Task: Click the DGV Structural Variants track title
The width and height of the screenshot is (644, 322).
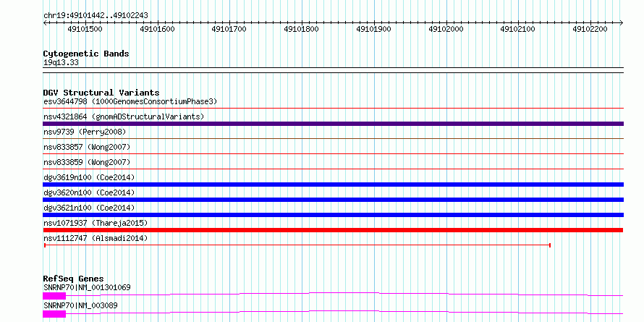Action: click(101, 93)
